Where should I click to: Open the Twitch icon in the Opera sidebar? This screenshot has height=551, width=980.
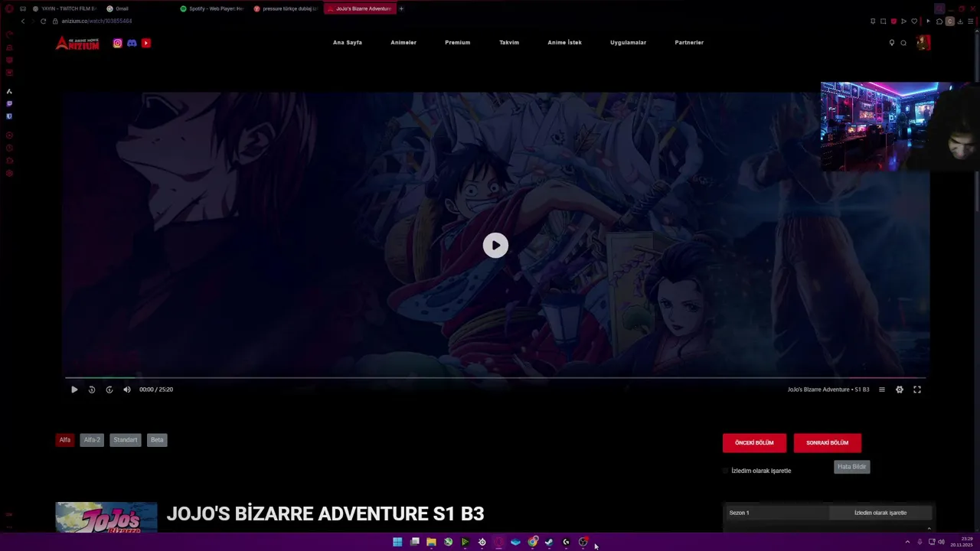tap(9, 103)
